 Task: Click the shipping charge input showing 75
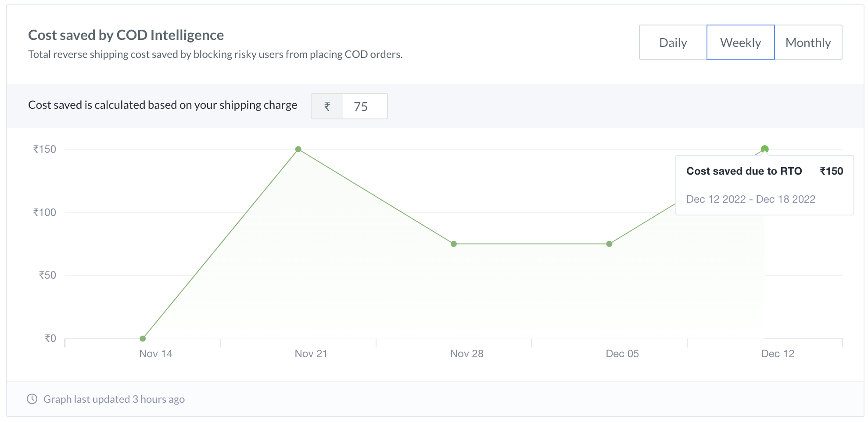coord(365,106)
